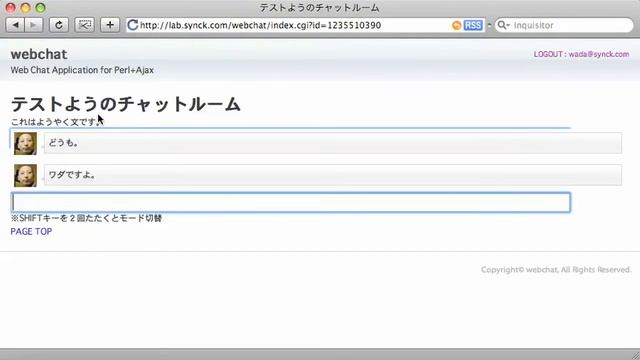Screen dimensions: 640x360
Task: Click the どうも。 chat message
Action: [333, 143]
